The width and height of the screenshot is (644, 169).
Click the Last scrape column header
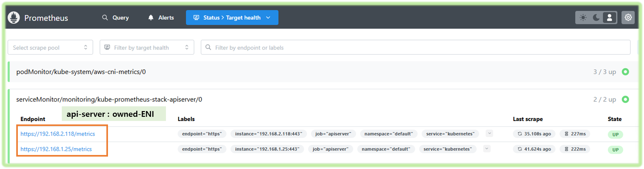pos(528,119)
